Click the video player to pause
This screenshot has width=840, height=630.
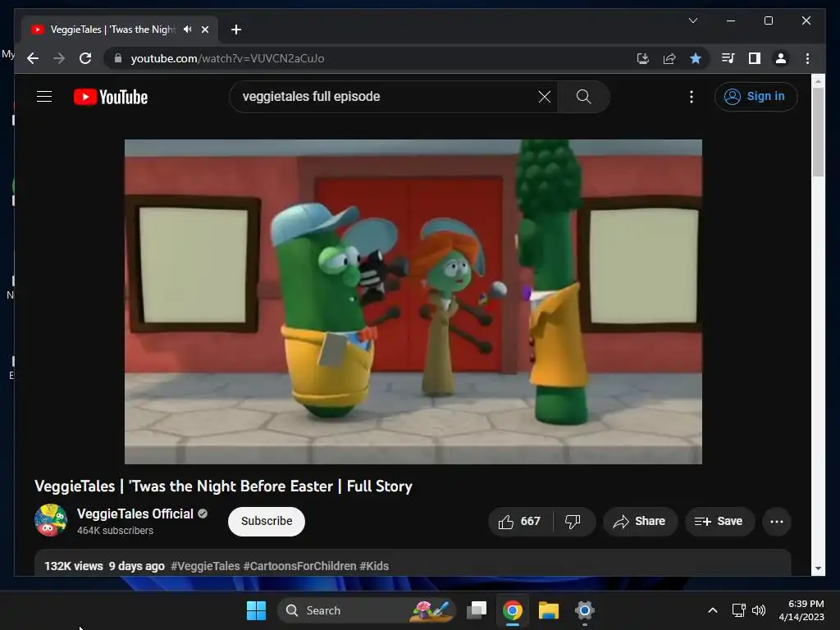(x=413, y=302)
